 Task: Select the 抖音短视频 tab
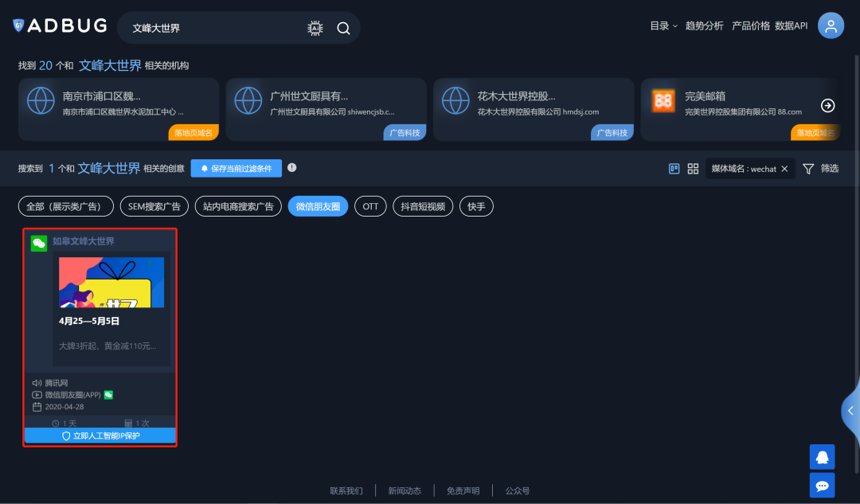423,206
